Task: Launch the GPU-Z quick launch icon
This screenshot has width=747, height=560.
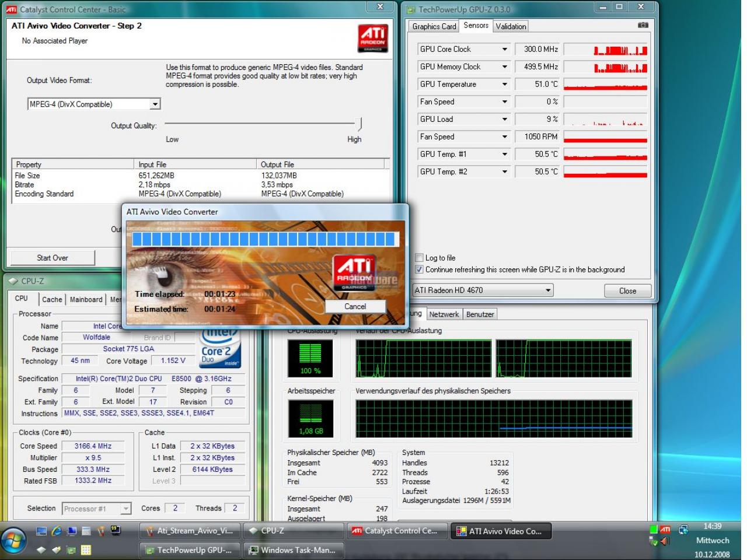Action: 71,549
